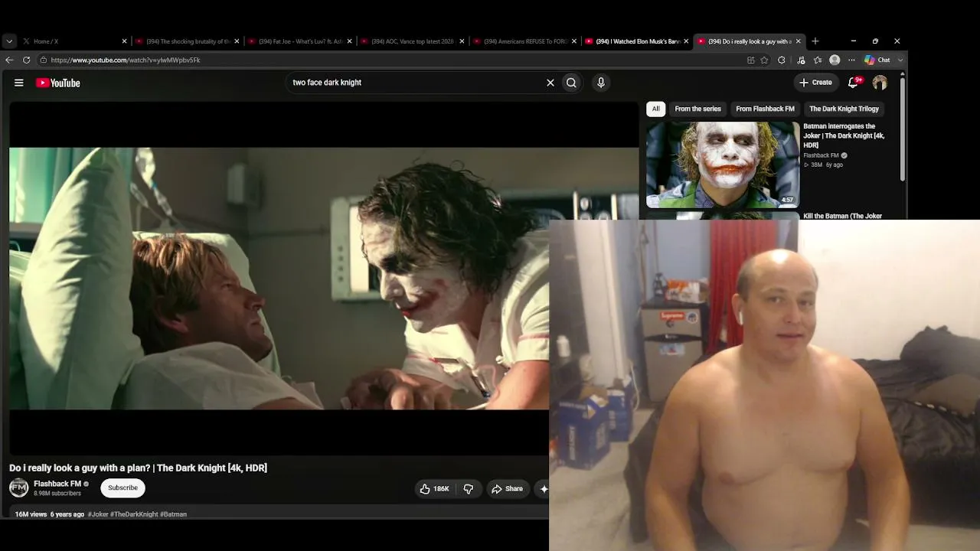Select the 'From the series' chip
Screen dimensions: 980x551
click(697, 109)
